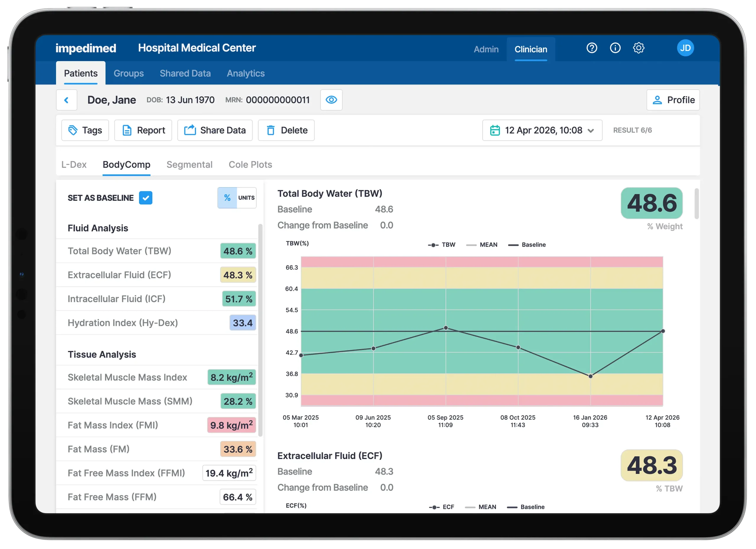Viewport: 756px width, 549px height.
Task: Click the Share Data button
Action: point(215,130)
